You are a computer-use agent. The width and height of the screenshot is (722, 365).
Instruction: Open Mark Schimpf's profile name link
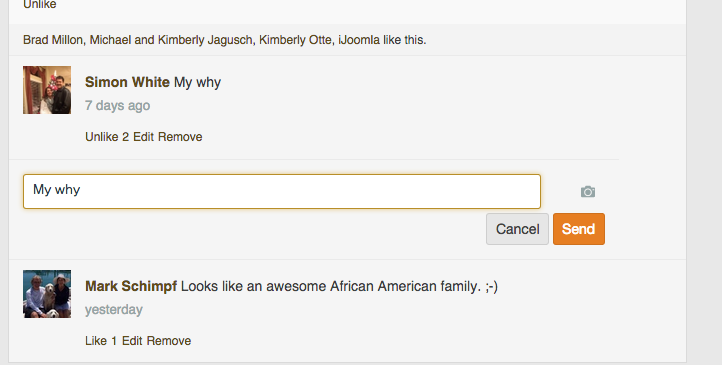pyautogui.click(x=131, y=286)
